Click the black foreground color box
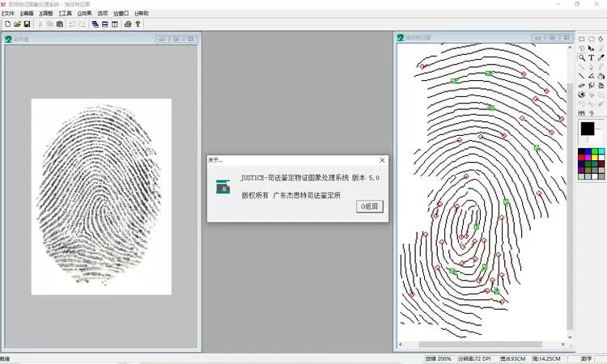 click(587, 129)
